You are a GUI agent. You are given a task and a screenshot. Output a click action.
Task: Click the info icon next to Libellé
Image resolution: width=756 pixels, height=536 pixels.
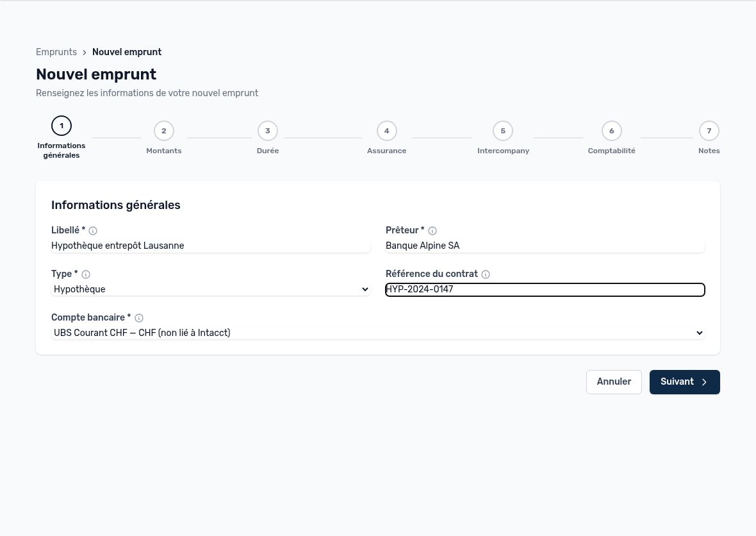coord(93,231)
